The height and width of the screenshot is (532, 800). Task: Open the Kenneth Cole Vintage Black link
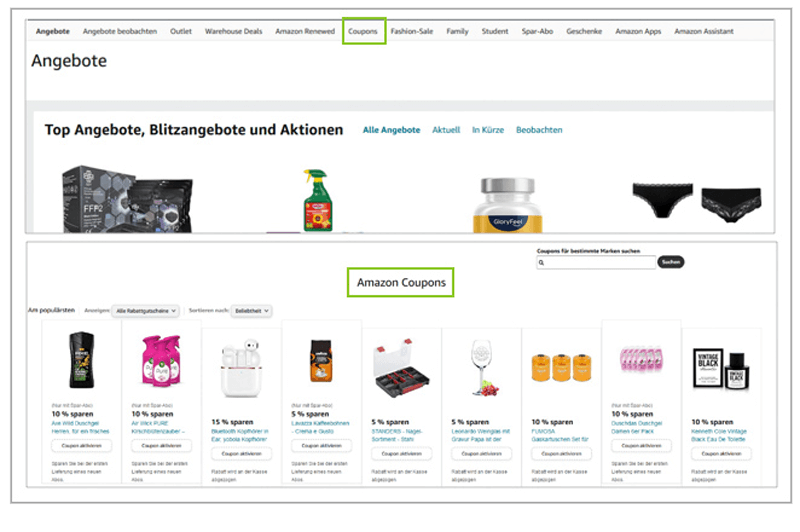pos(719,435)
